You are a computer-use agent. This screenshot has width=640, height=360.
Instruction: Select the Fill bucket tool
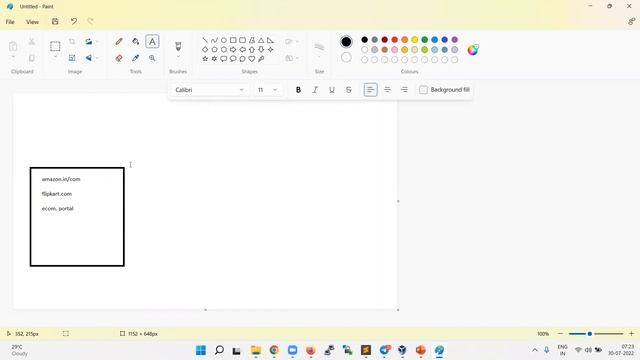coord(136,42)
